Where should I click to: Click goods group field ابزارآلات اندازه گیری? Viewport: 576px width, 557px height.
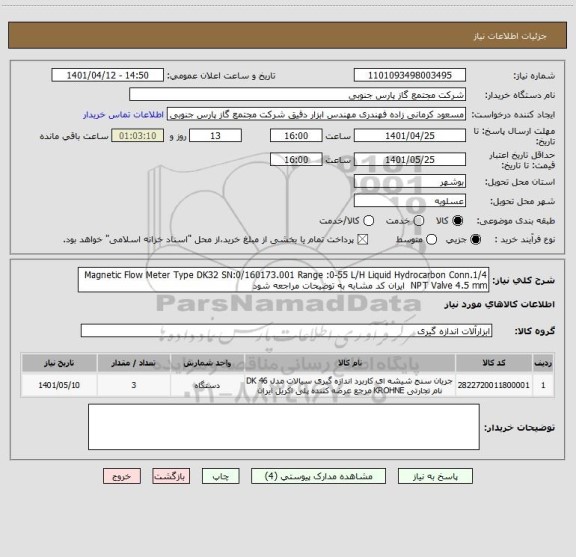tap(287, 331)
